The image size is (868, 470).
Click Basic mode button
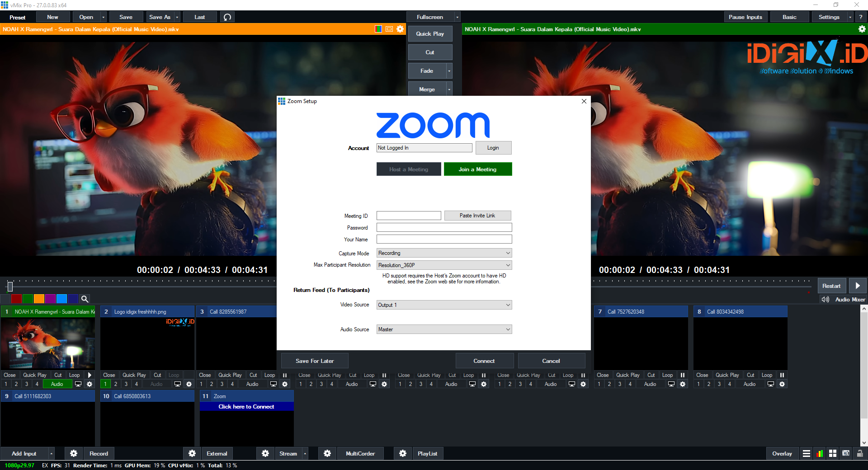coord(789,17)
